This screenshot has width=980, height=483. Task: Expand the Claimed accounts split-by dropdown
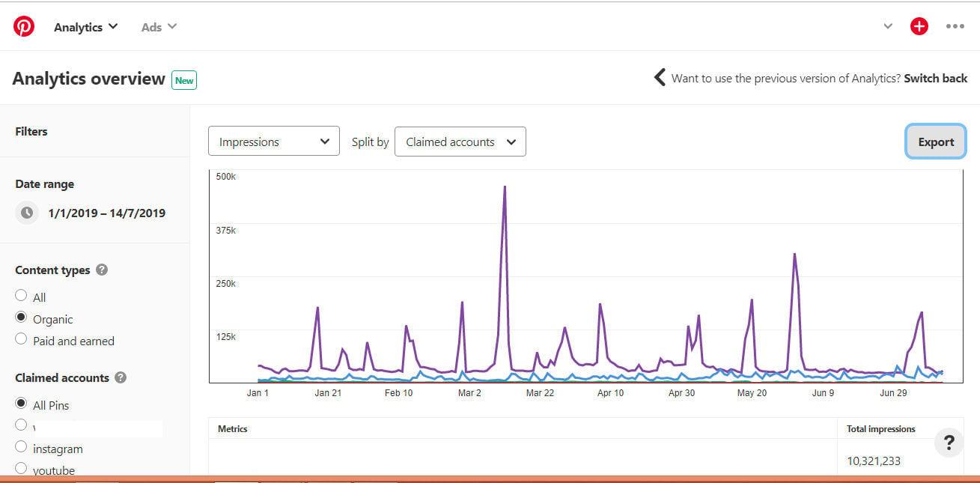[x=460, y=142]
